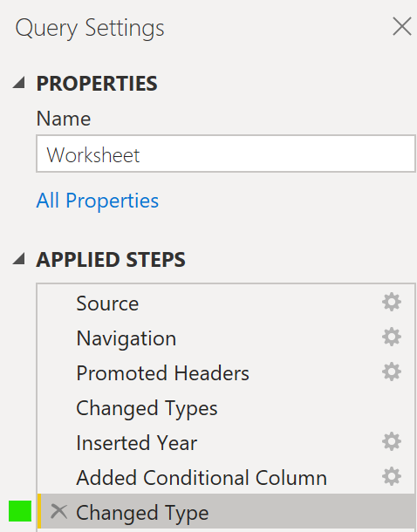Collapse the PROPERTIES section triangle
The image size is (417, 532).
(19, 83)
